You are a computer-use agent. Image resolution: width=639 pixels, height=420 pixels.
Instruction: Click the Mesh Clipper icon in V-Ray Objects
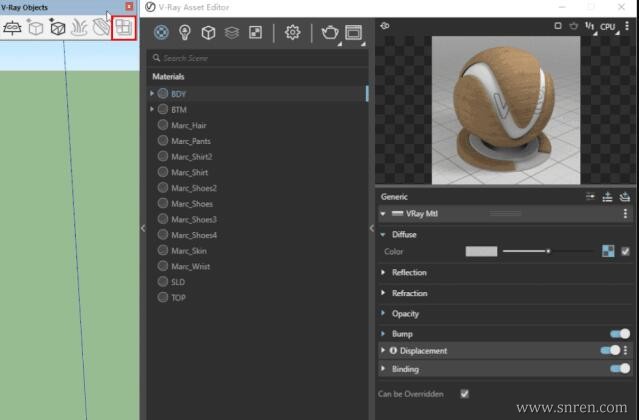(x=101, y=28)
